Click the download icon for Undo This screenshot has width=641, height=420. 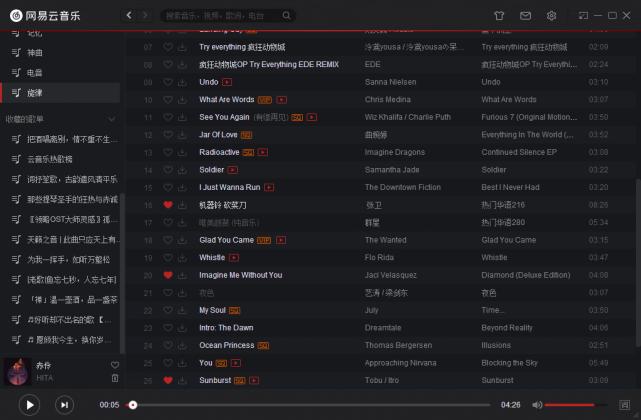(x=182, y=82)
